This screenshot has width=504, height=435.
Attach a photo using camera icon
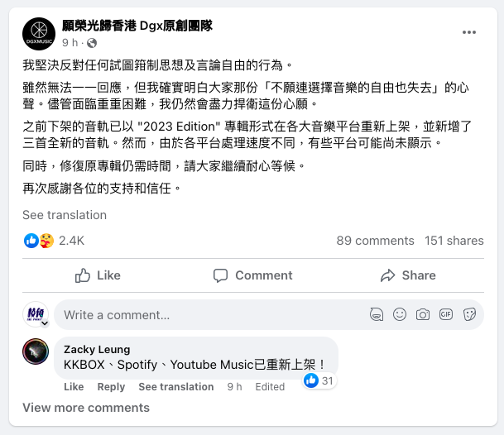[x=423, y=314]
